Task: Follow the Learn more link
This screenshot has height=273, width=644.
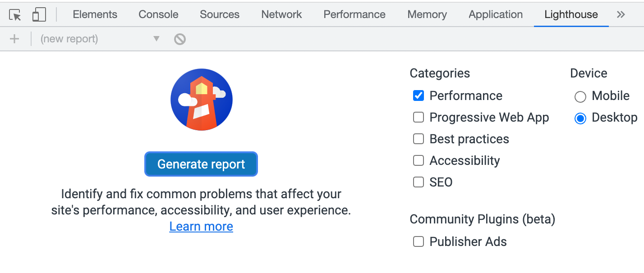Action: coord(201,226)
